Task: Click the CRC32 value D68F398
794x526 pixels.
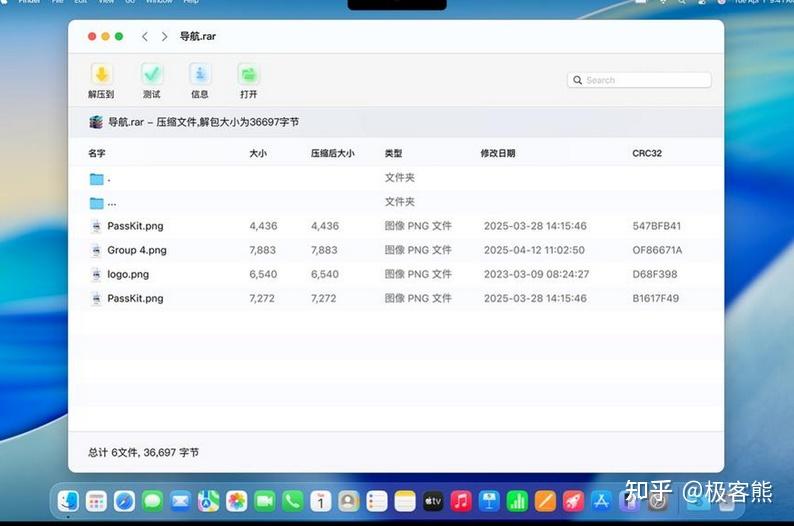Action: coord(655,274)
